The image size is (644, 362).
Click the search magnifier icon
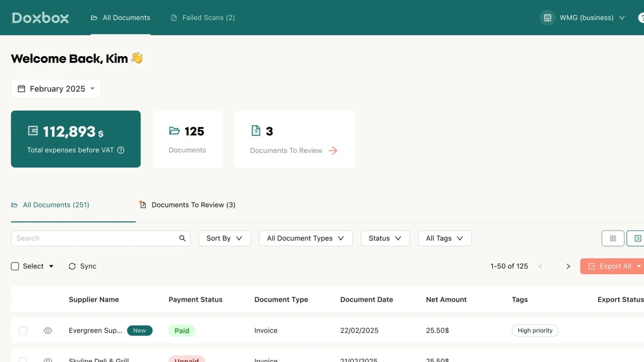(182, 238)
